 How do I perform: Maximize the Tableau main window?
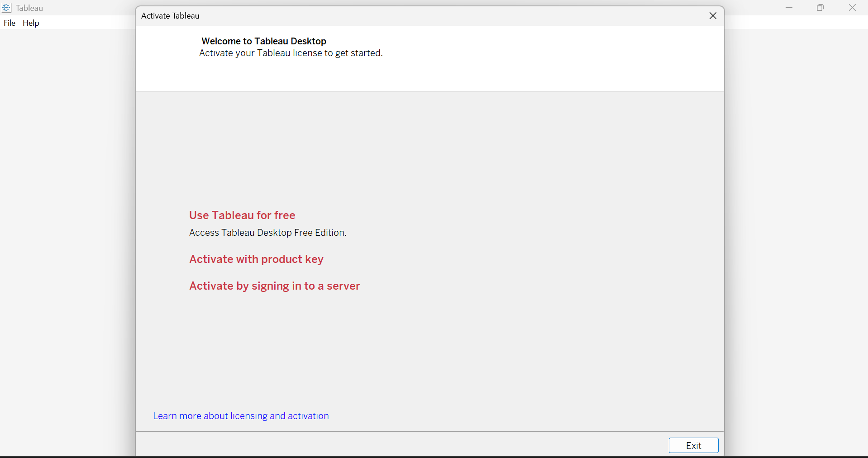[820, 8]
